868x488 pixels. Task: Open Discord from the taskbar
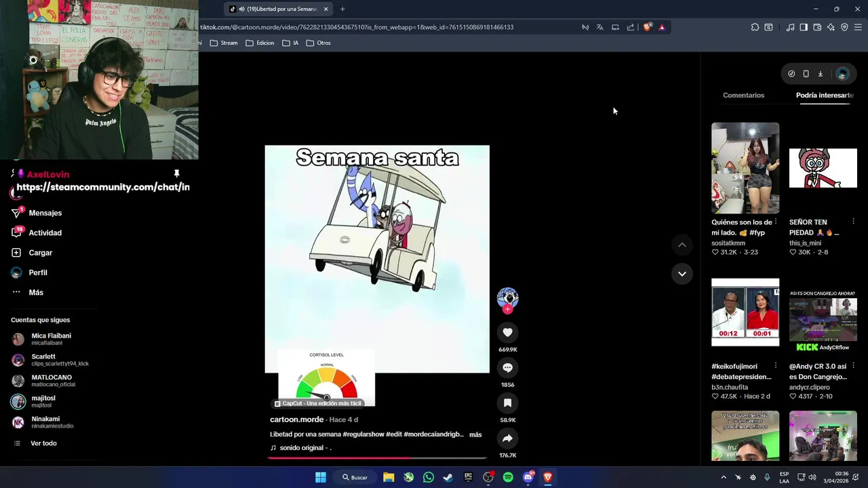[528, 477]
